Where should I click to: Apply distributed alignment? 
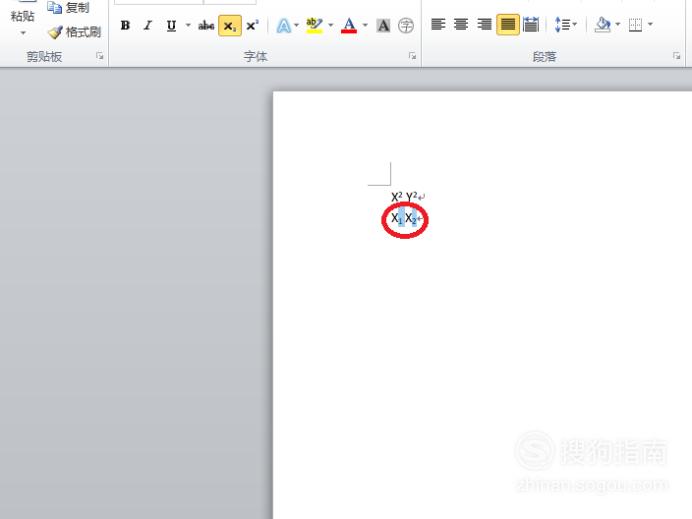tap(531, 24)
